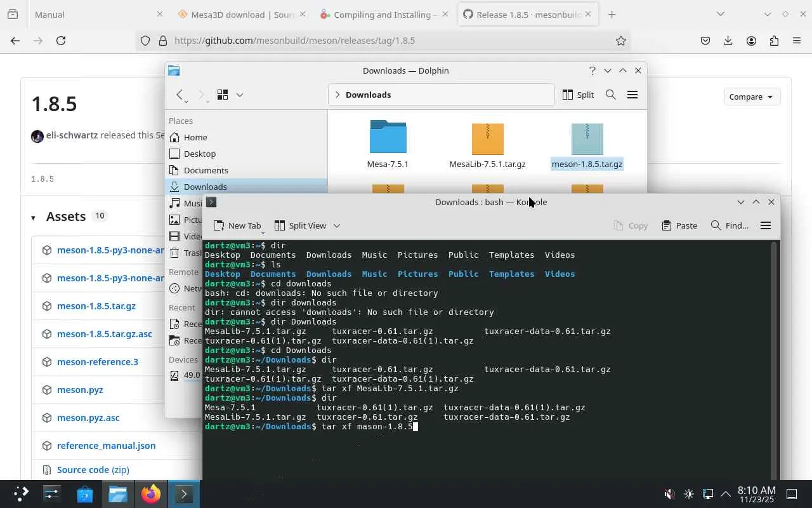
Task: Switch to Compiling and Installing tab
Action: pyautogui.click(x=384, y=14)
